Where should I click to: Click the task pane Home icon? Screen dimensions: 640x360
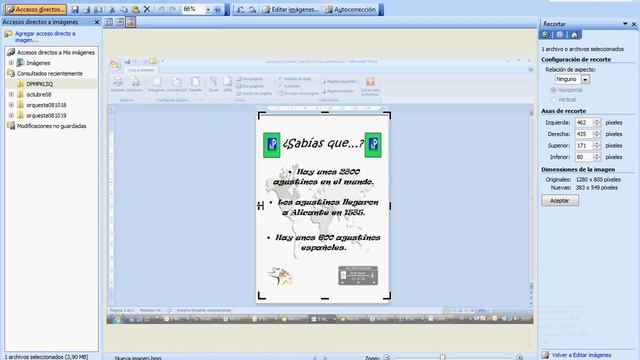[574, 35]
